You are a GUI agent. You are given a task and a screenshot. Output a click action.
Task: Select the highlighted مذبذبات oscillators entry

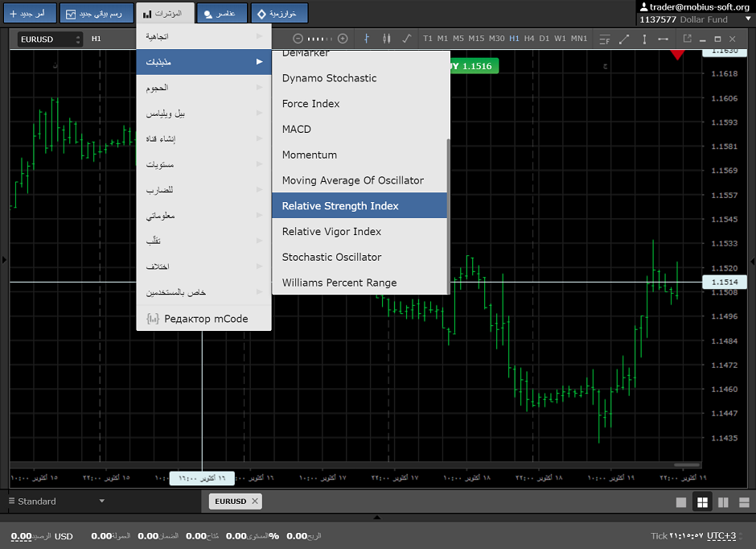pos(204,62)
